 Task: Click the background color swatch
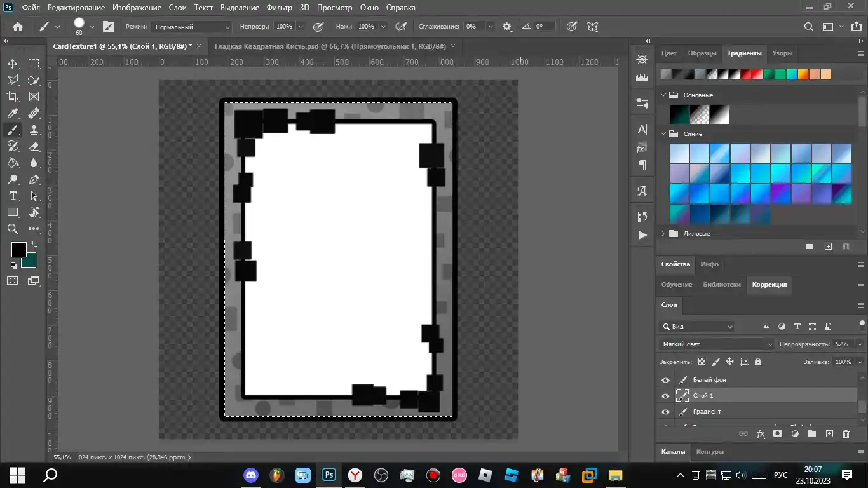click(x=31, y=262)
